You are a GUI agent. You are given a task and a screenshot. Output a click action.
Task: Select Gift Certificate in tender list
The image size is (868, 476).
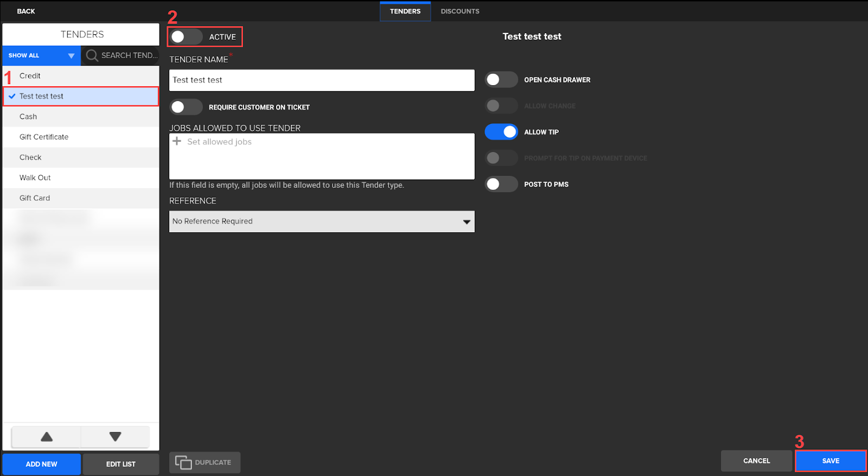coord(44,137)
